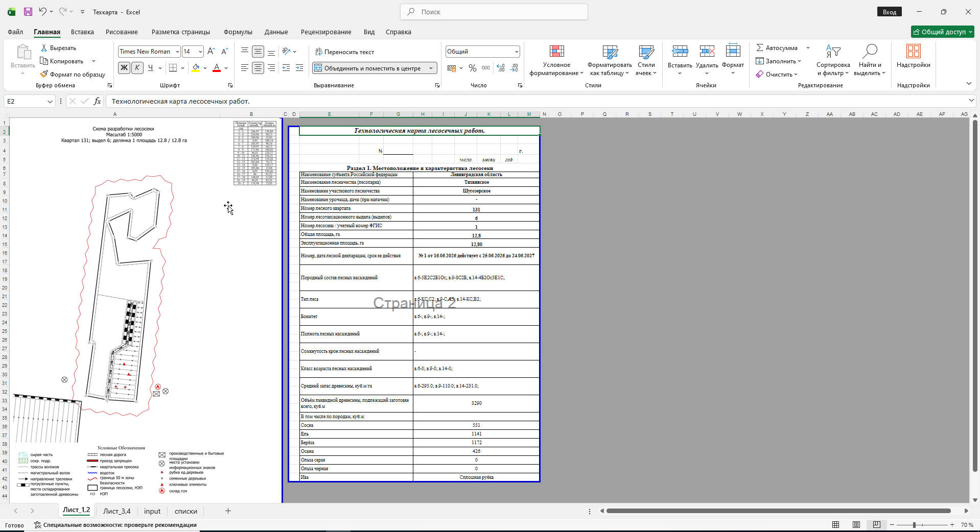Screen dimensions: 980x532
Task: Open the font name dropdown Times New Roman
Action: pos(149,52)
